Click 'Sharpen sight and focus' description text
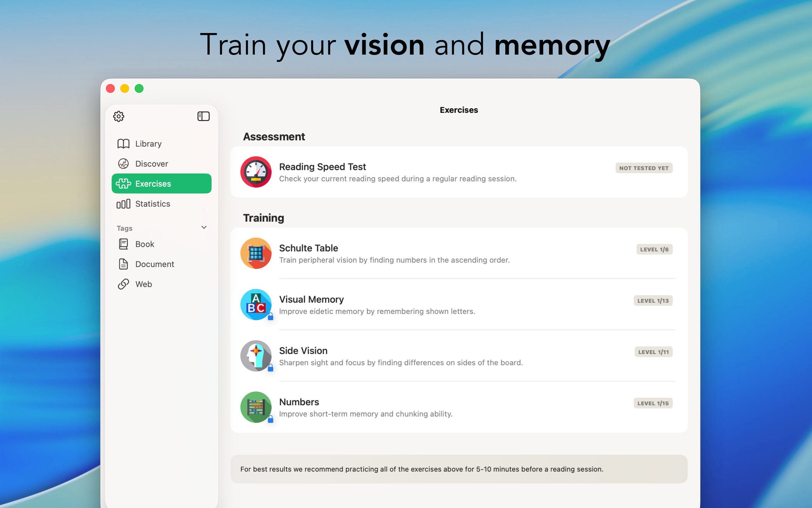812x508 pixels. point(401,363)
